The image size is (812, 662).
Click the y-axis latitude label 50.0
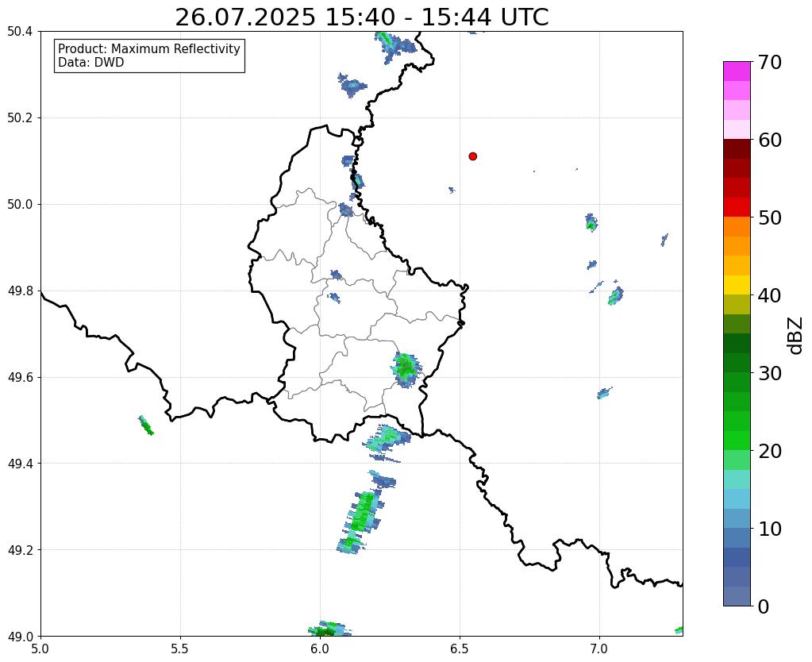[x=20, y=205]
